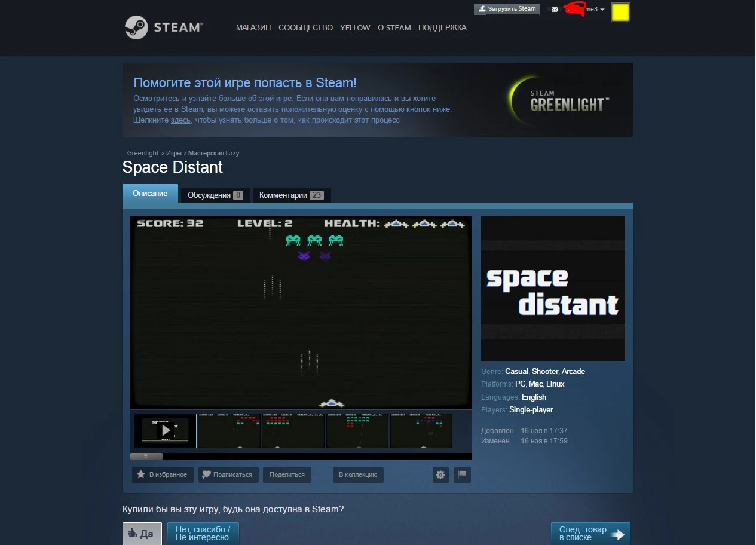The width and height of the screenshot is (756, 545).
Task: Select the fourth screenshot thumbnail
Action: (x=357, y=430)
